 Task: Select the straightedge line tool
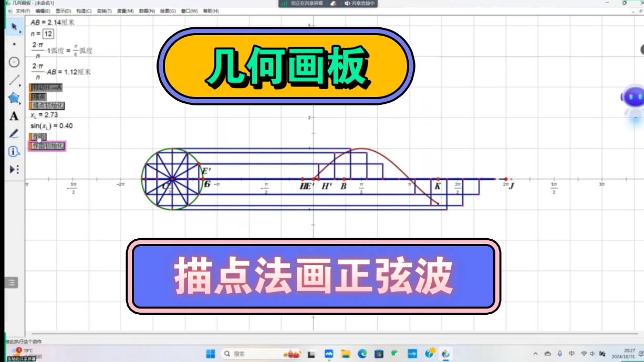point(13,80)
